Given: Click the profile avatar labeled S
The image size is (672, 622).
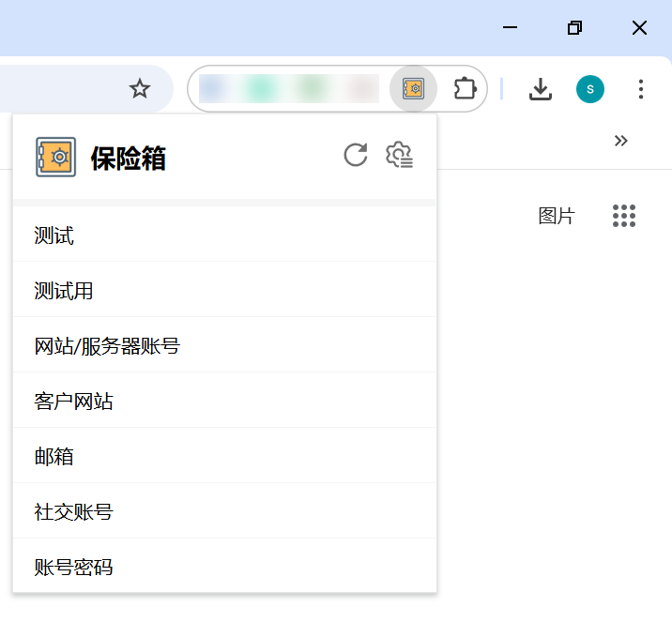Looking at the screenshot, I should point(589,89).
